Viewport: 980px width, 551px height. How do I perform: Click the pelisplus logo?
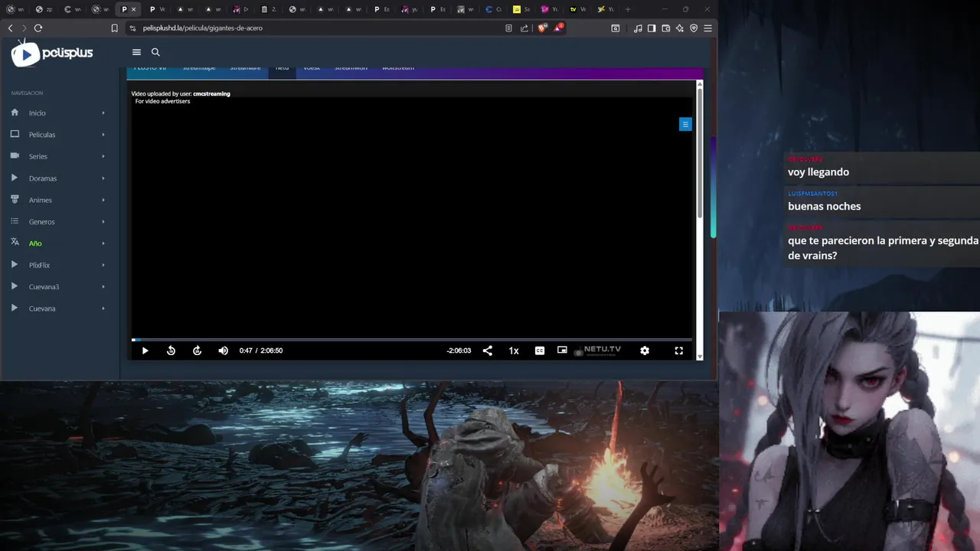[52, 53]
